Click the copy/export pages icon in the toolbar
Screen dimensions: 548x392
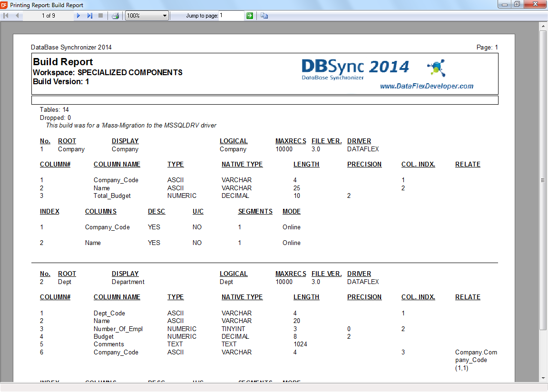click(x=264, y=16)
